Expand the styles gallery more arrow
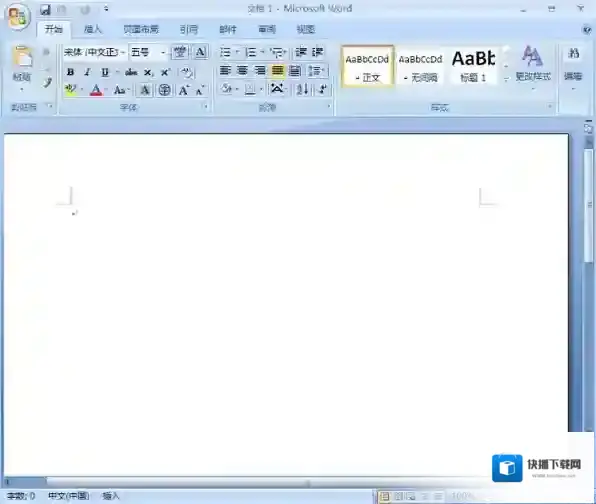The width and height of the screenshot is (596, 504). 506,79
